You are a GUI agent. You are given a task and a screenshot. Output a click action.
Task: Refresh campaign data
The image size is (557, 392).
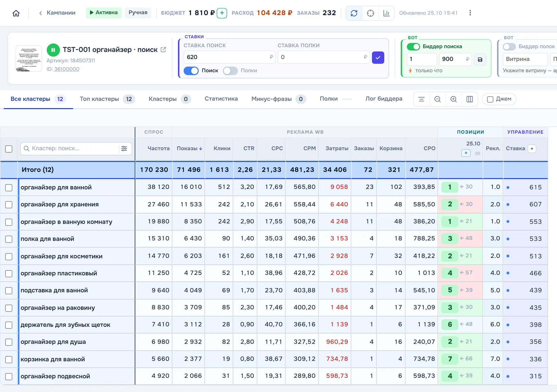tap(354, 13)
